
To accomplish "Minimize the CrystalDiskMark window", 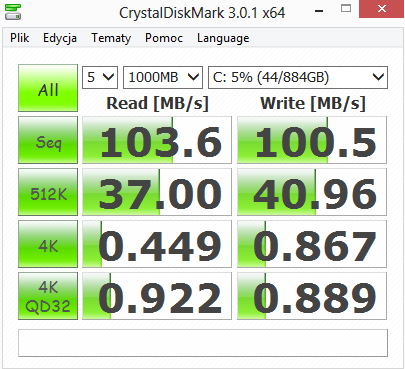I will click(x=319, y=11).
